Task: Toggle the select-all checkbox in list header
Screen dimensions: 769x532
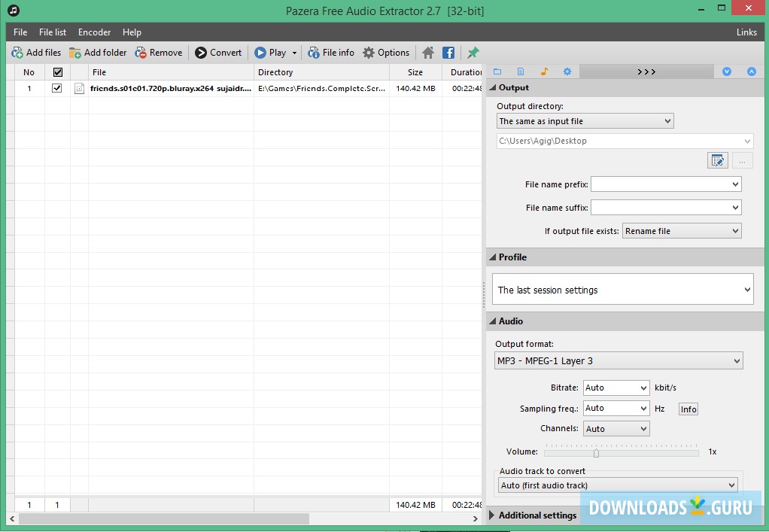Action: click(57, 72)
